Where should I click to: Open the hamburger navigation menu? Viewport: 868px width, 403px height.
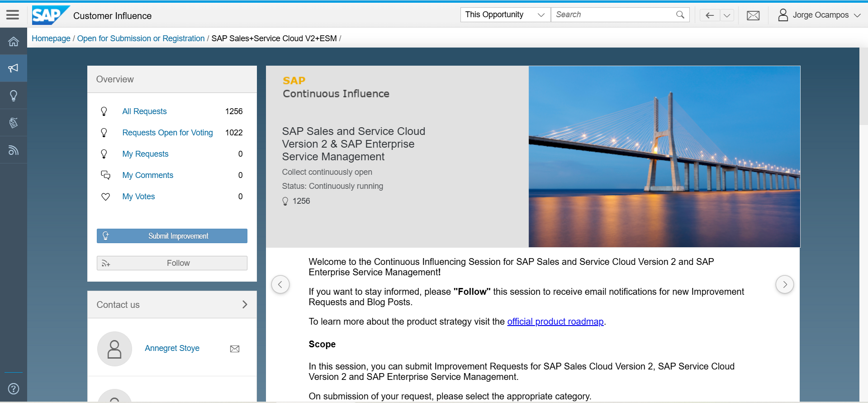tap(13, 15)
